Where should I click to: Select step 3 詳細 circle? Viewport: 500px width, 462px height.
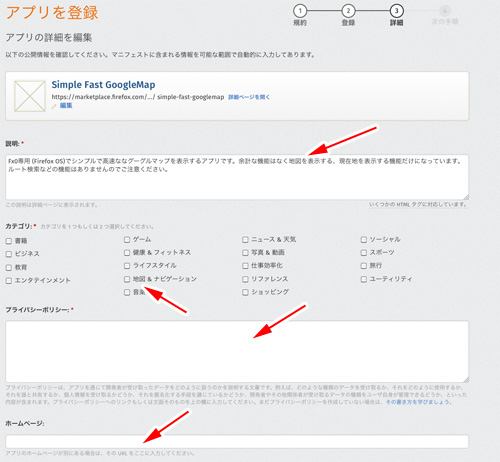tap(396, 11)
